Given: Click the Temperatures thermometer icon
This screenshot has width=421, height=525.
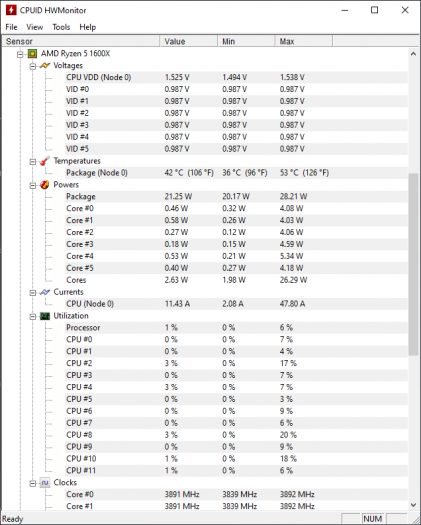Looking at the screenshot, I should [x=45, y=161].
